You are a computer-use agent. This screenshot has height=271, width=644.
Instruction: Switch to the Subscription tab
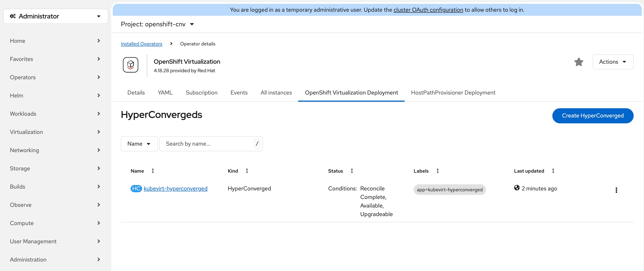pos(202,93)
